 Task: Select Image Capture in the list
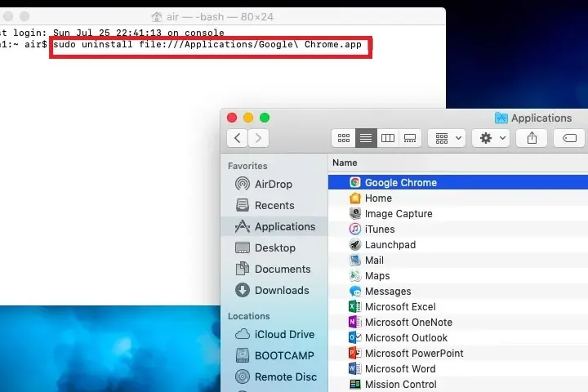[458, 213]
